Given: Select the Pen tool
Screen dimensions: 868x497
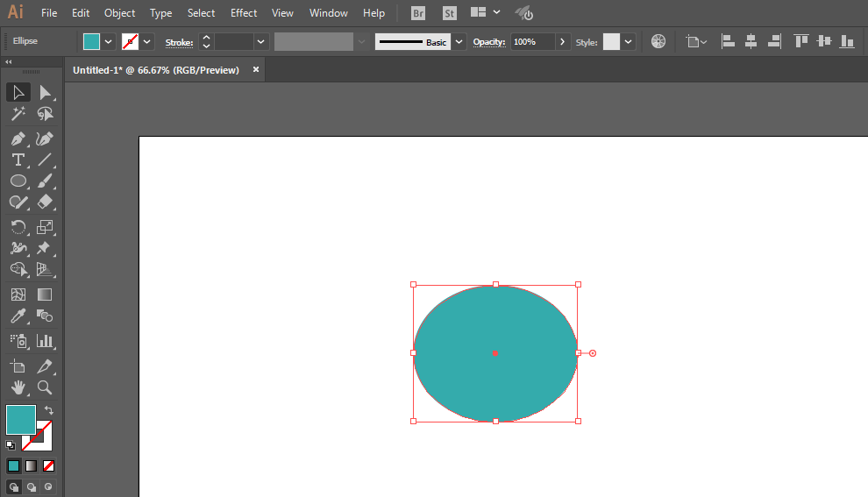Looking at the screenshot, I should (x=18, y=138).
